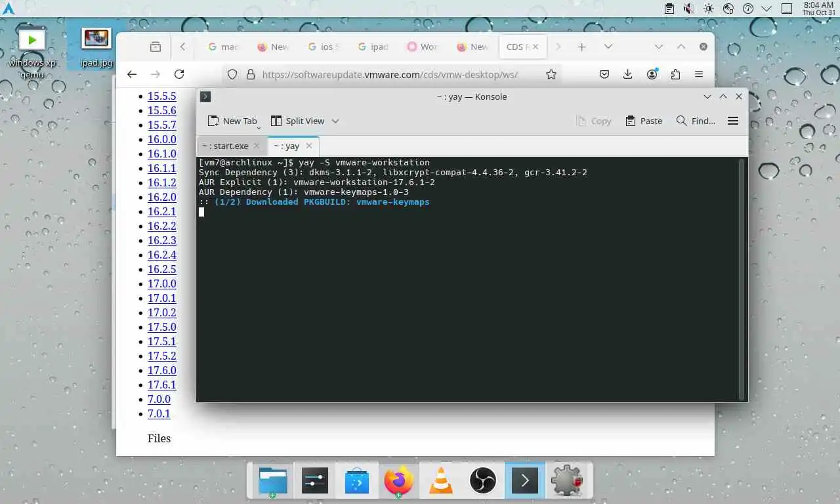Close the start.exe Konsole tab

257,146
